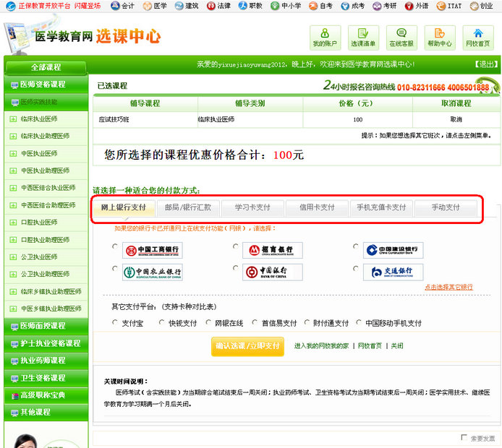
Task: Click the 帮助中心 help icon
Action: (439, 37)
